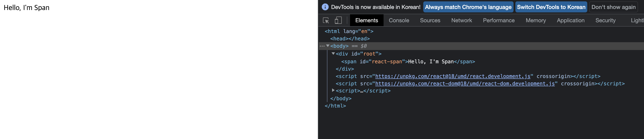The image size is (644, 139).
Task: Click Always match Chrome's language button
Action: click(468, 7)
